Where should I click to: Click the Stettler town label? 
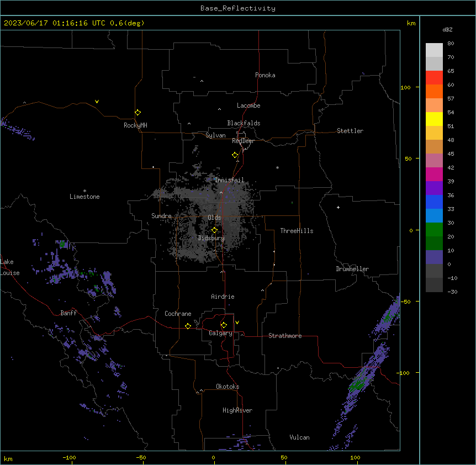tap(350, 131)
